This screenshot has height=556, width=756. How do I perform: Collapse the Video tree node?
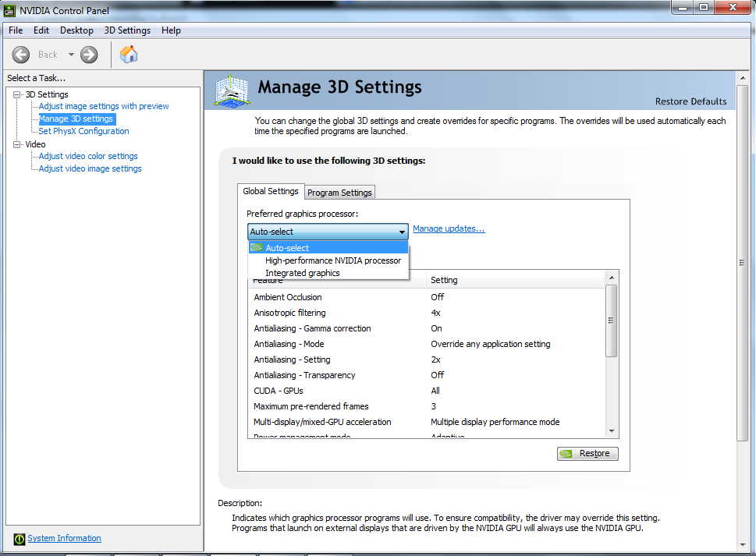click(16, 144)
